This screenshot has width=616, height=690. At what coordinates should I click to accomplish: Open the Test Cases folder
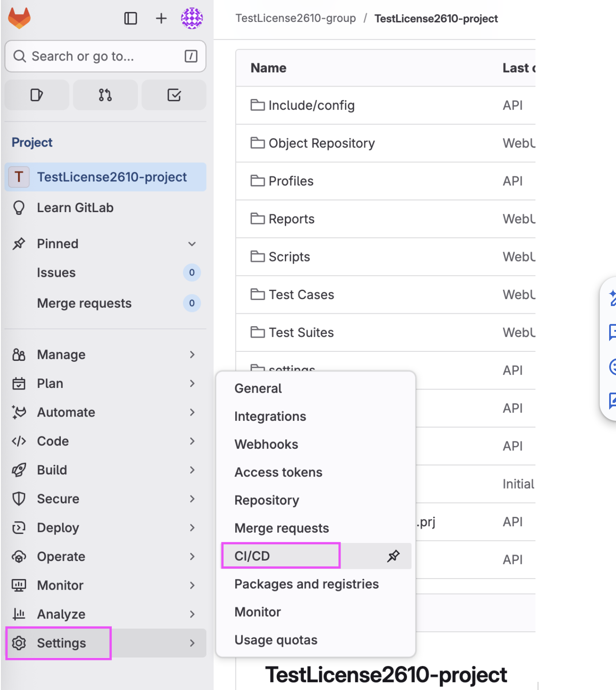coord(301,294)
